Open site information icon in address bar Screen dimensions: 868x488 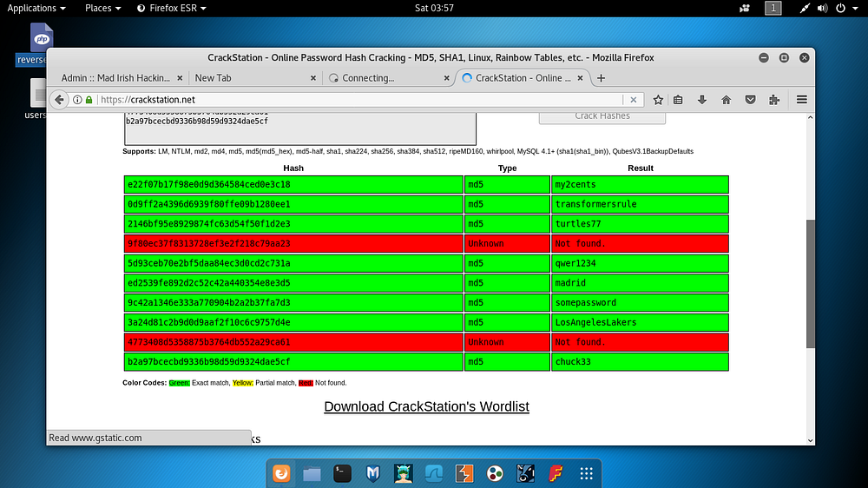click(77, 100)
